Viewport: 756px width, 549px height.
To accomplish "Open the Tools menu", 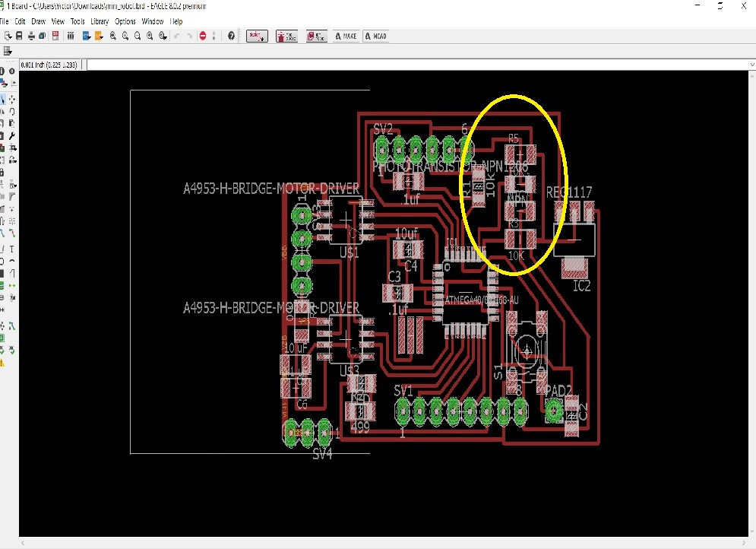I will pos(77,21).
